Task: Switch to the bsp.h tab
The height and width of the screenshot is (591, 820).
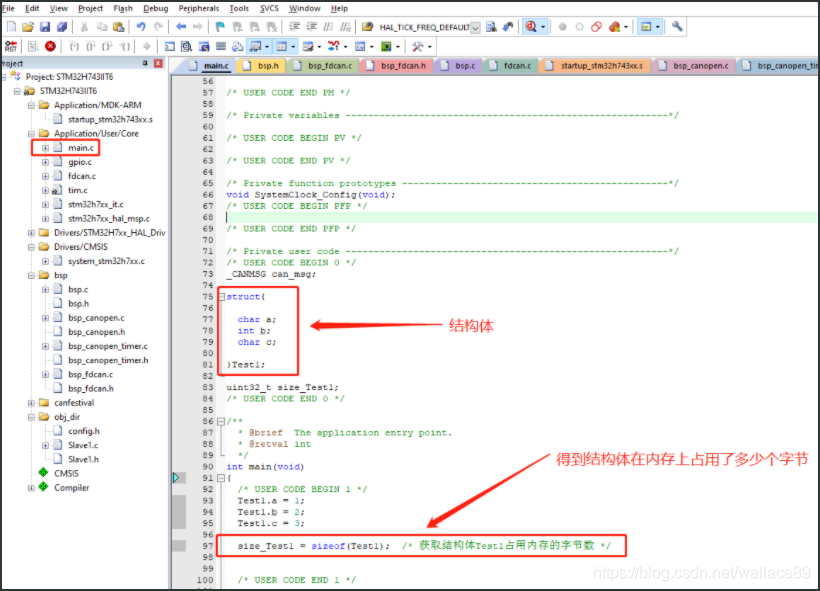Action: click(261, 66)
